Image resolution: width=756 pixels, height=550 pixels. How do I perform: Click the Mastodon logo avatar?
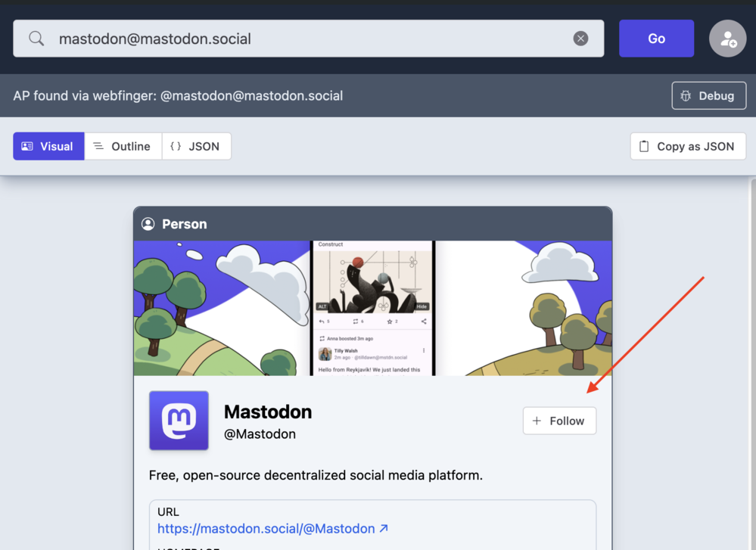click(x=179, y=421)
